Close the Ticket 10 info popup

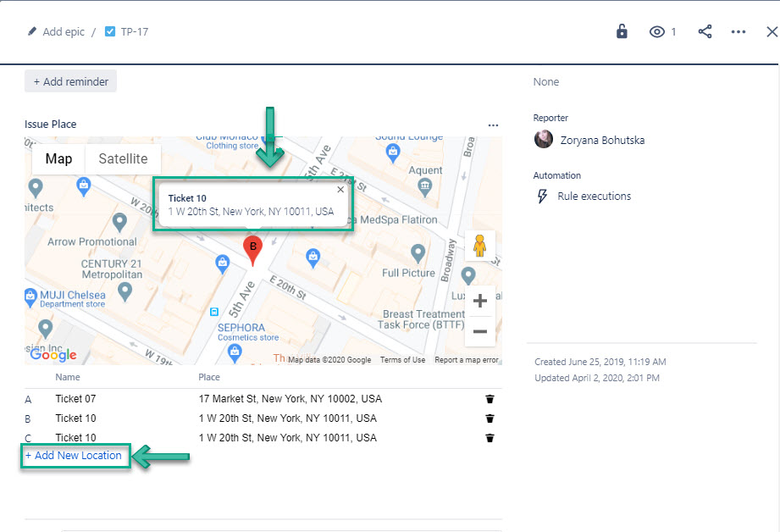pos(340,190)
